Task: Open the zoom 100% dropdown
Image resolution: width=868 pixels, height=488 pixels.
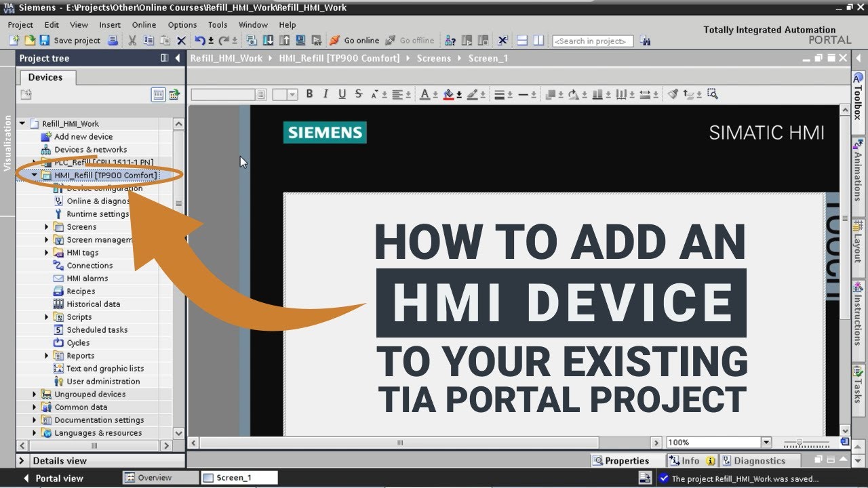Action: (x=766, y=443)
